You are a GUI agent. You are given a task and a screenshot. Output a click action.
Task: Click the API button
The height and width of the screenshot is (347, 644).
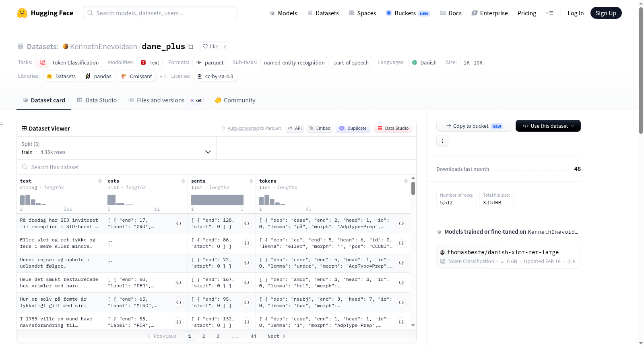(x=295, y=128)
